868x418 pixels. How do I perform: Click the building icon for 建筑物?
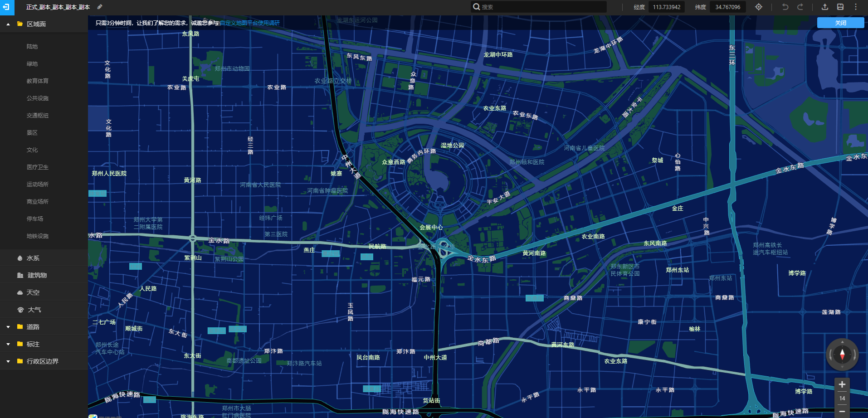coord(20,275)
